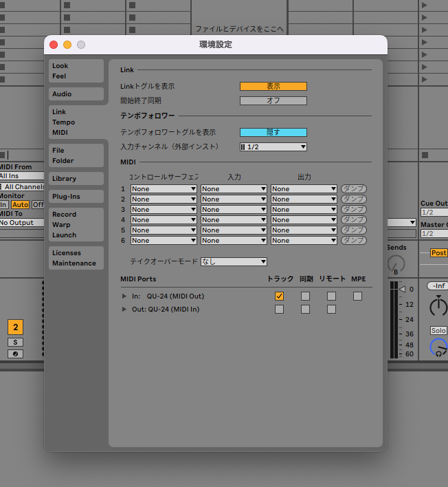Screen dimensions: 448x487
Task: Click the headphone cue volume knob
Action: 438,347
